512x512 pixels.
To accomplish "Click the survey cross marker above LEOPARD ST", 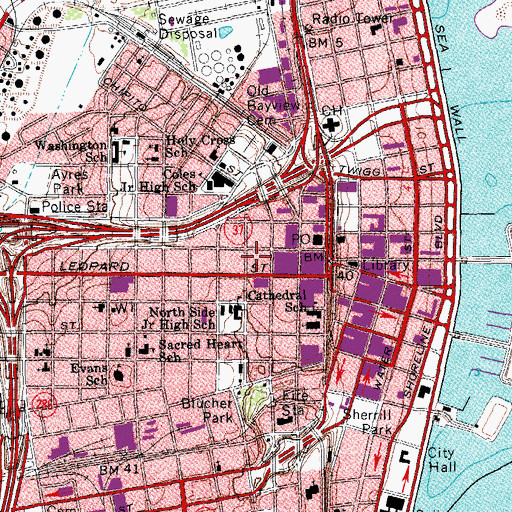I will point(257,256).
